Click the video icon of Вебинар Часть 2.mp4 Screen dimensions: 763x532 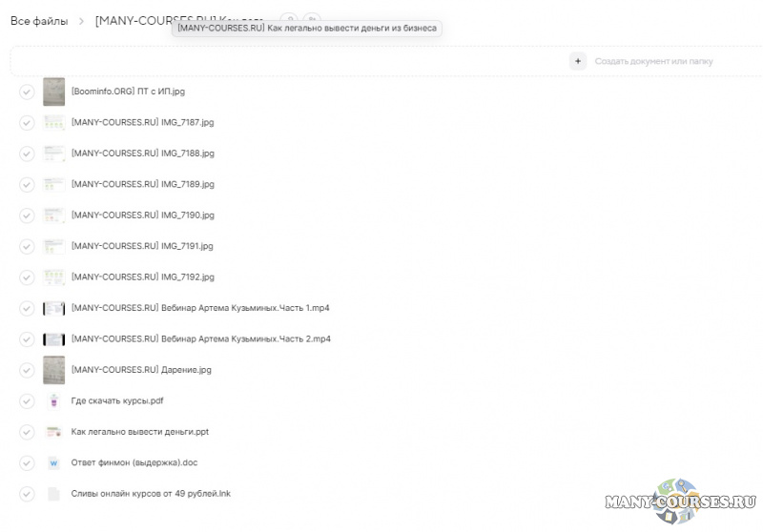(x=53, y=339)
